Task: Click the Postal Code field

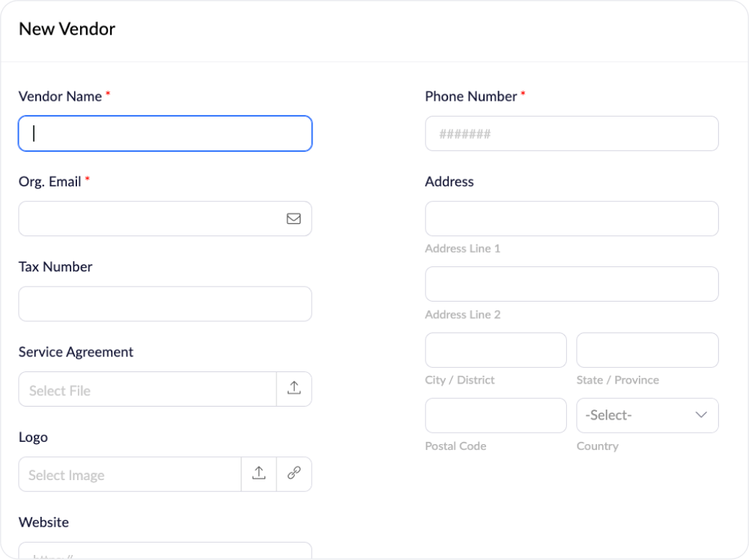Action: pyautogui.click(x=495, y=415)
